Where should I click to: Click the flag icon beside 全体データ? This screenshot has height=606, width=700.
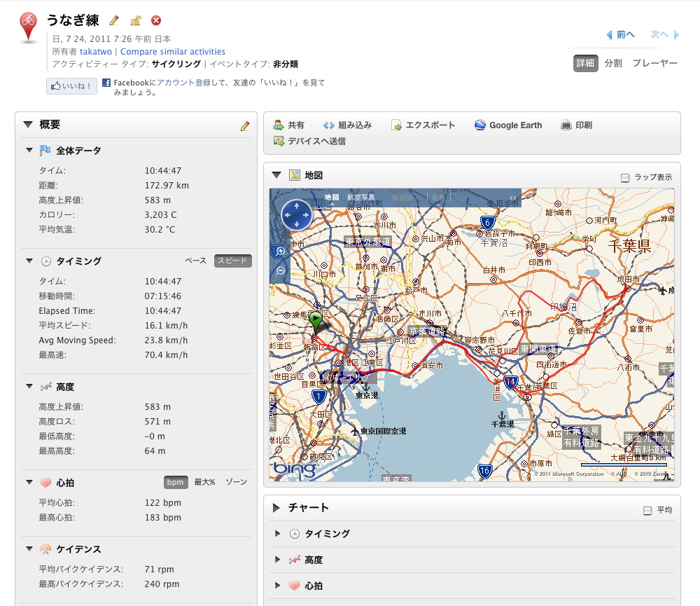tap(45, 151)
